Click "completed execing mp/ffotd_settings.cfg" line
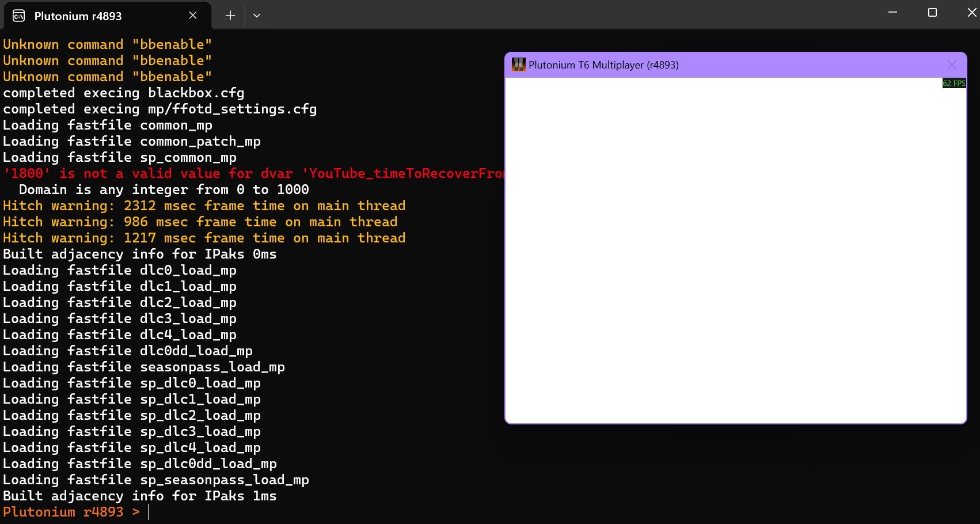This screenshot has height=524, width=980. [x=159, y=109]
